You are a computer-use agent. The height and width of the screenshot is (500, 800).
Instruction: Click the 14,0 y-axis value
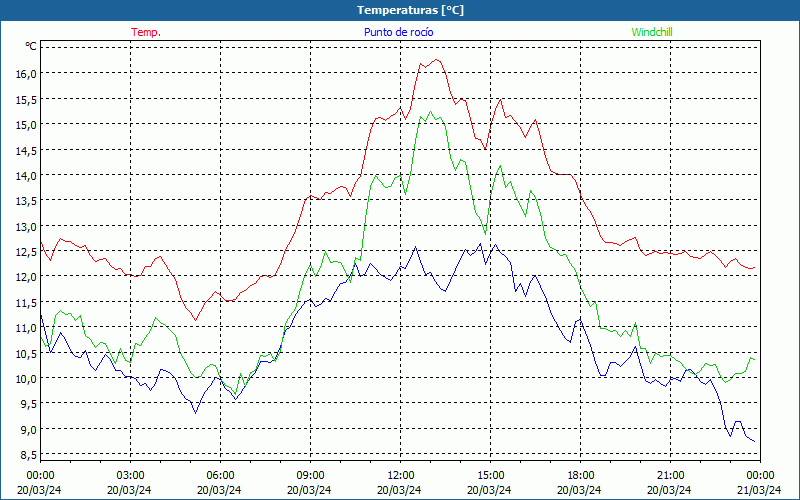click(x=27, y=176)
